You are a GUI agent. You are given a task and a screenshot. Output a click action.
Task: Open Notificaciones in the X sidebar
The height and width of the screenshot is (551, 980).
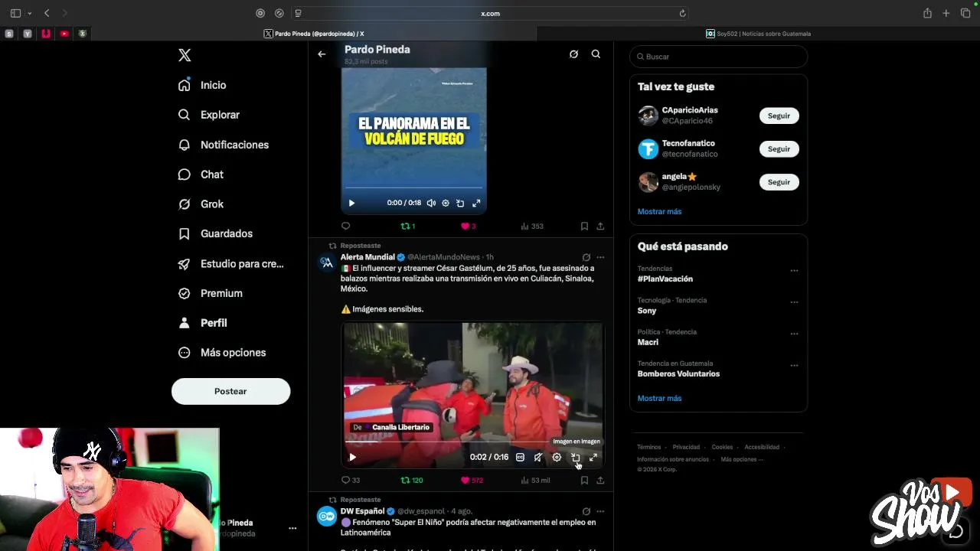224,145
